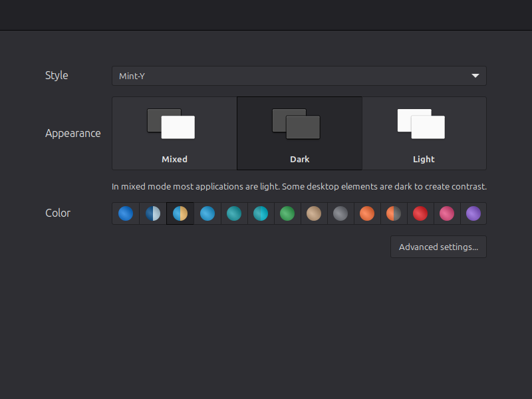
Task: Select the Dark appearance option
Action: click(x=300, y=134)
